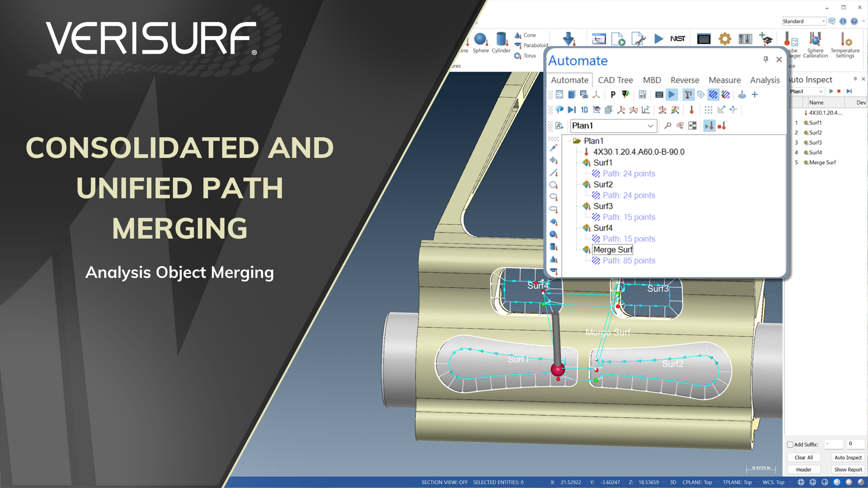868x488 pixels.
Task: Pin the Automate panel
Action: point(766,59)
